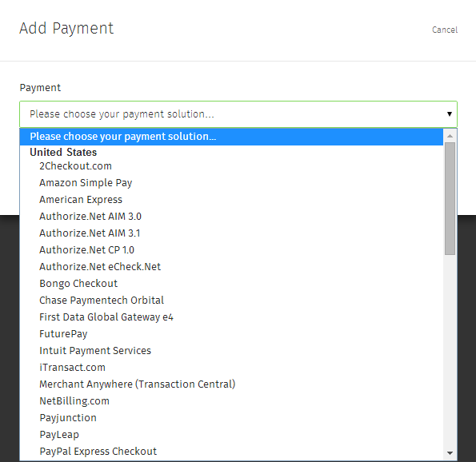Select Intuit Payment Services
This screenshot has height=462, width=476.
point(231,351)
